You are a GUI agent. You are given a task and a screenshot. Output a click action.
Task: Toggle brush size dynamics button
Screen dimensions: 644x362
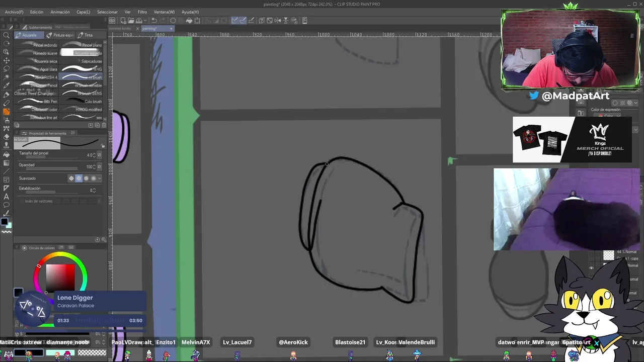(x=99, y=155)
